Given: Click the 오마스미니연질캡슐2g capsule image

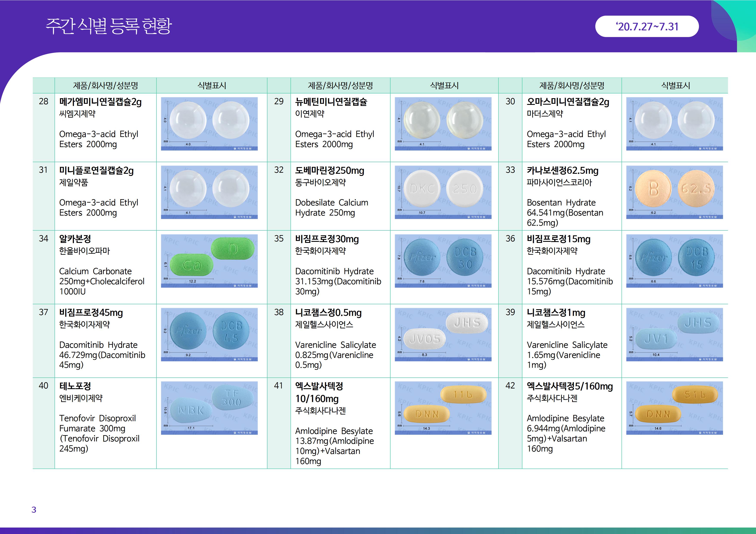Looking at the screenshot, I should [674, 124].
